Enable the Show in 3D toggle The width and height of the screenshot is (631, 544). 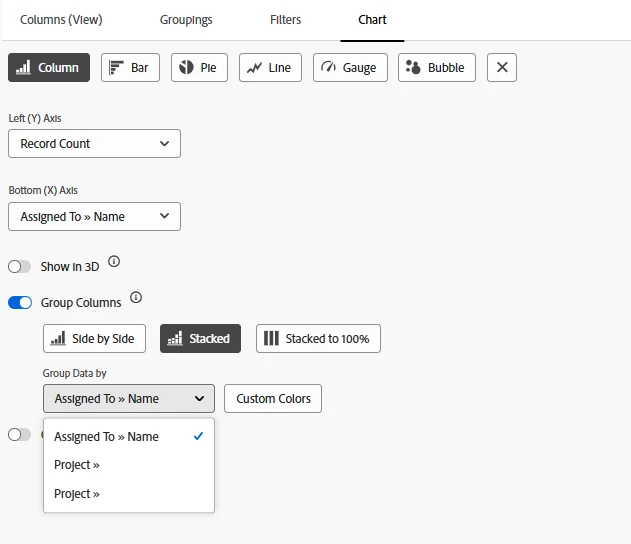[x=19, y=267]
